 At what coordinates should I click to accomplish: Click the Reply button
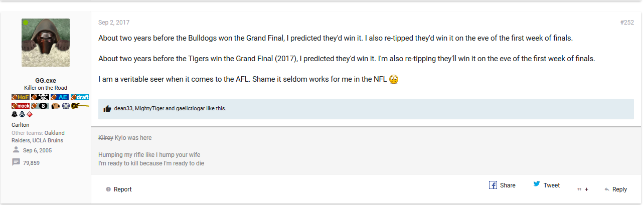616,189
